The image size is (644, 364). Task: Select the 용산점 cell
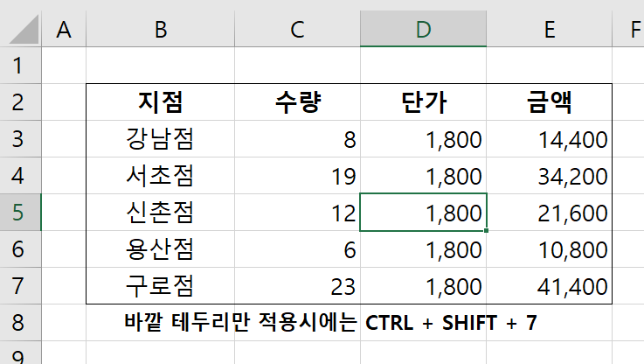coord(160,249)
